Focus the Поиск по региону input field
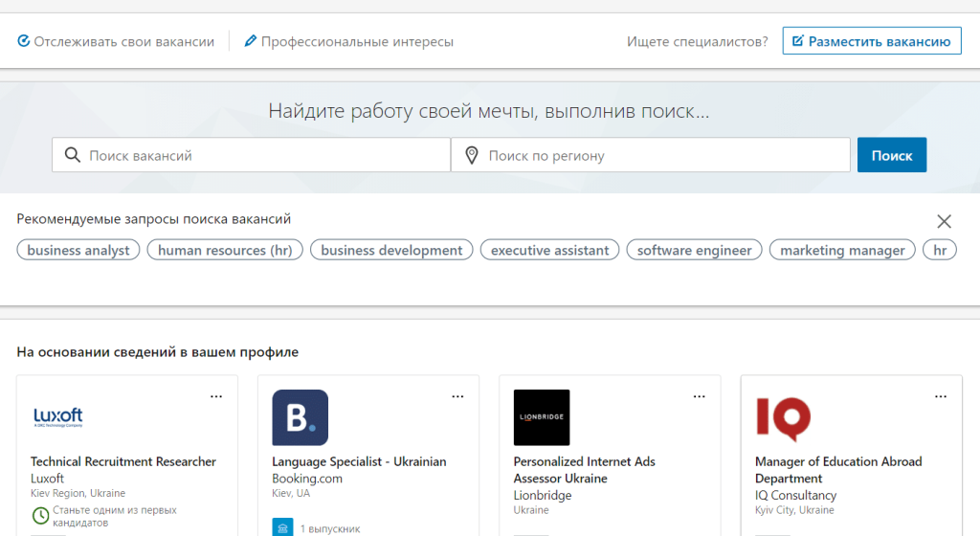 (651, 155)
